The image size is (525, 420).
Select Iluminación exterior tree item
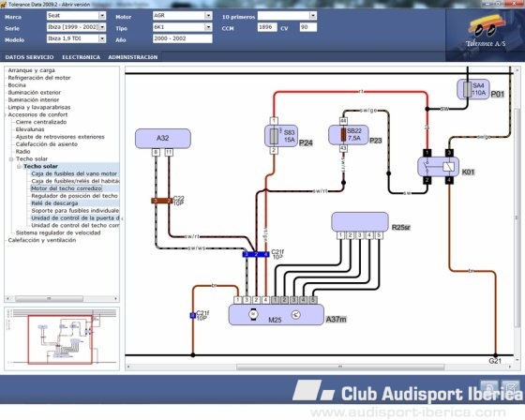[x=34, y=93]
